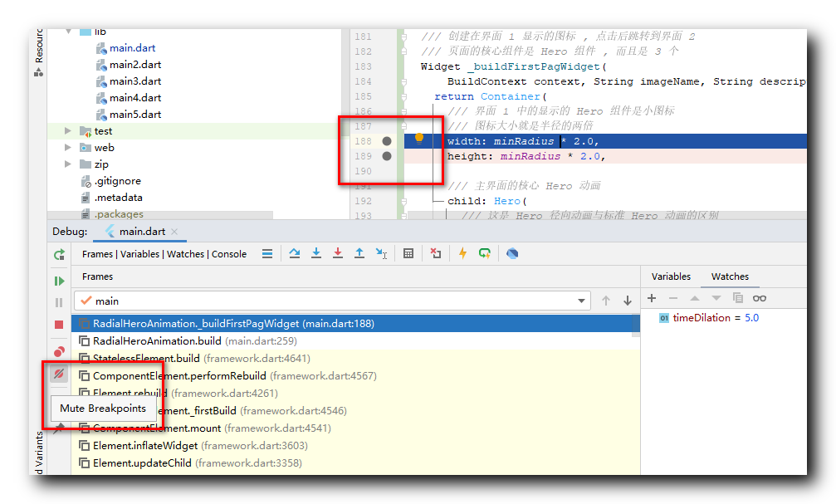Open Resource Manager side panel tab
The width and height of the screenshot is (836, 504).
point(39,52)
